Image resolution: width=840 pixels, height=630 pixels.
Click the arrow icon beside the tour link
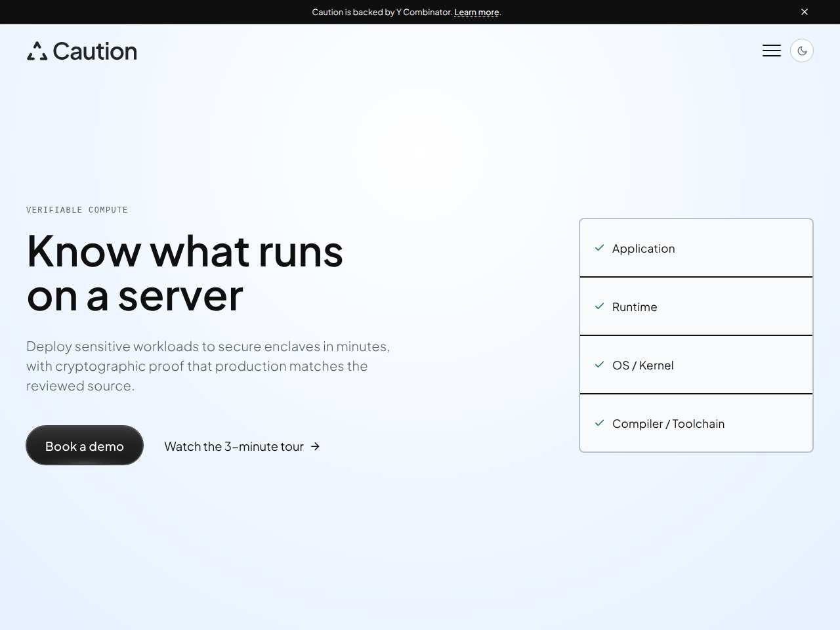[315, 446]
